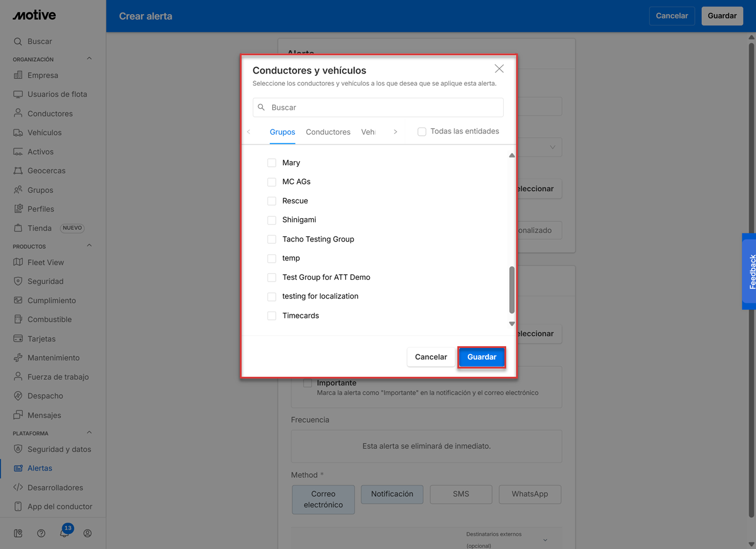Select the Grupos tab

[x=282, y=132]
